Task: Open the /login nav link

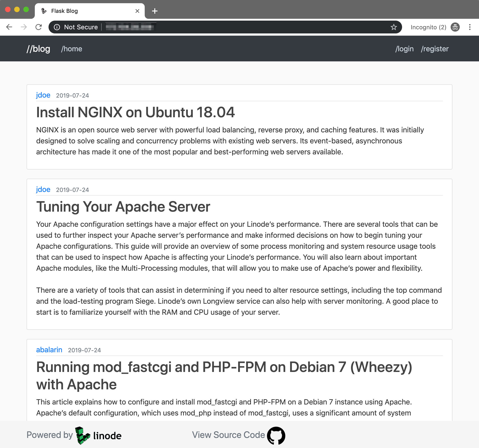Action: click(404, 49)
